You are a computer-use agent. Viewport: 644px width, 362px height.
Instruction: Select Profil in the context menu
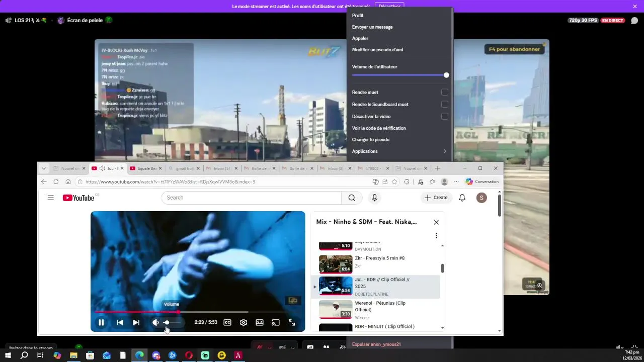click(x=400, y=16)
